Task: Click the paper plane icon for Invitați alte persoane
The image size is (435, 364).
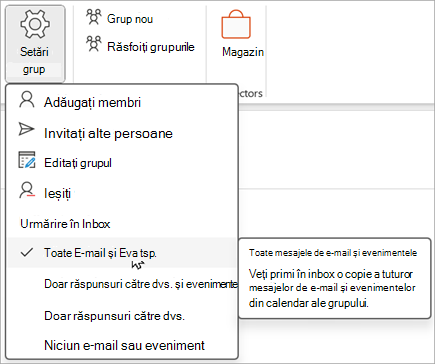Action: (x=26, y=129)
